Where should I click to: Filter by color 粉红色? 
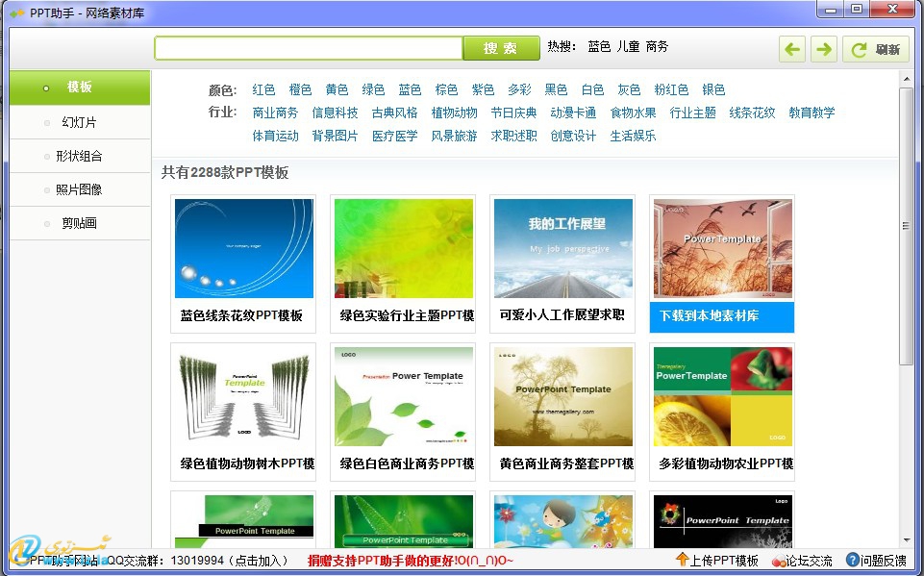point(671,89)
